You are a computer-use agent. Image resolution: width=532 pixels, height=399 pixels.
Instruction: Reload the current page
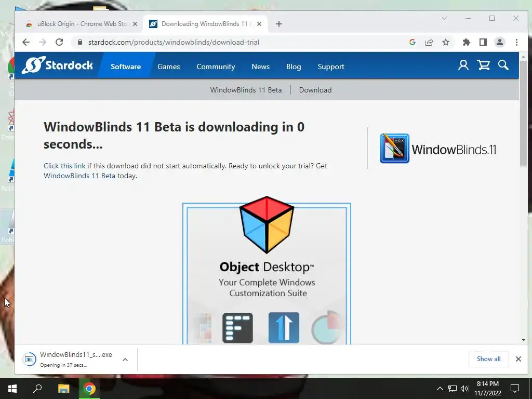[x=59, y=42]
